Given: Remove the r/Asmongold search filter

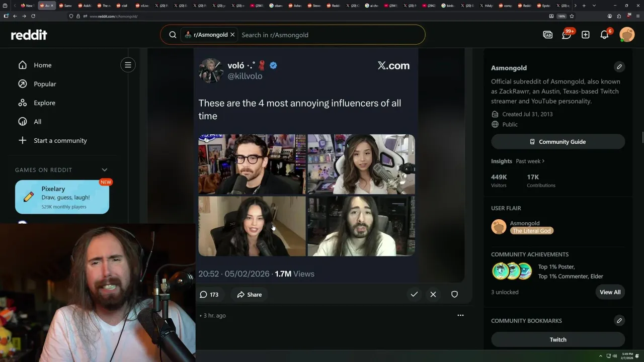Looking at the screenshot, I should point(232,35).
